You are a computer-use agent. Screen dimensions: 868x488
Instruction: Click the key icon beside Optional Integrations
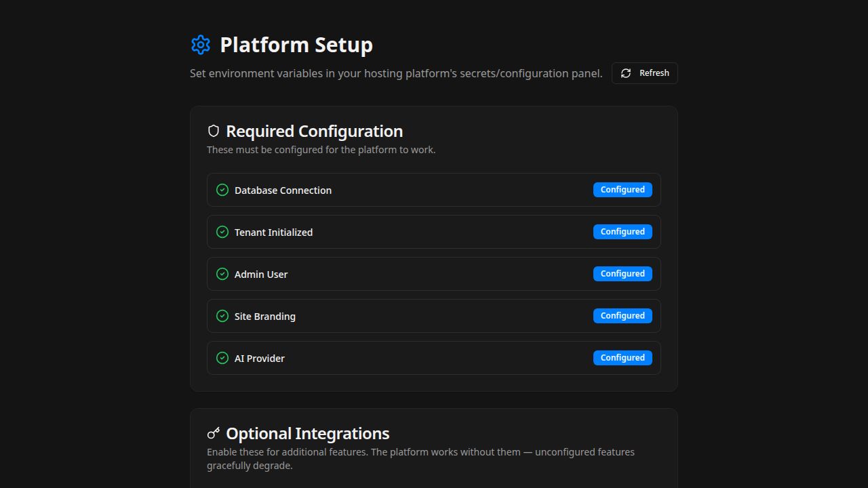(214, 433)
